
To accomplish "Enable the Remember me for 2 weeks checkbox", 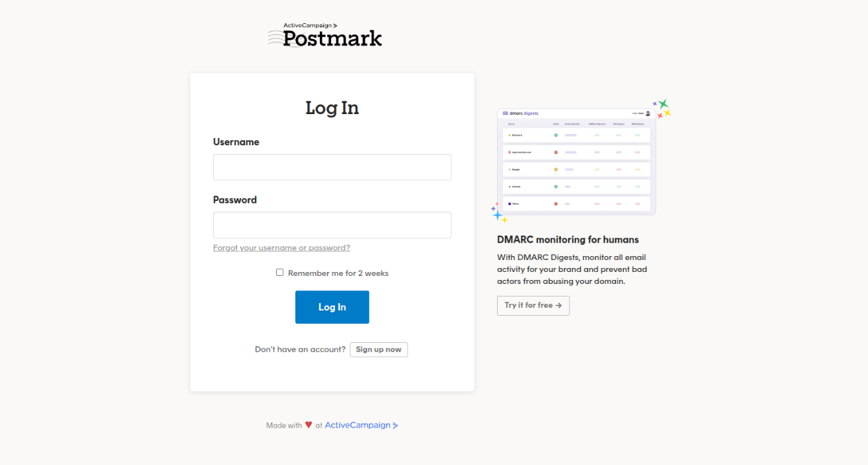I will pyautogui.click(x=279, y=272).
